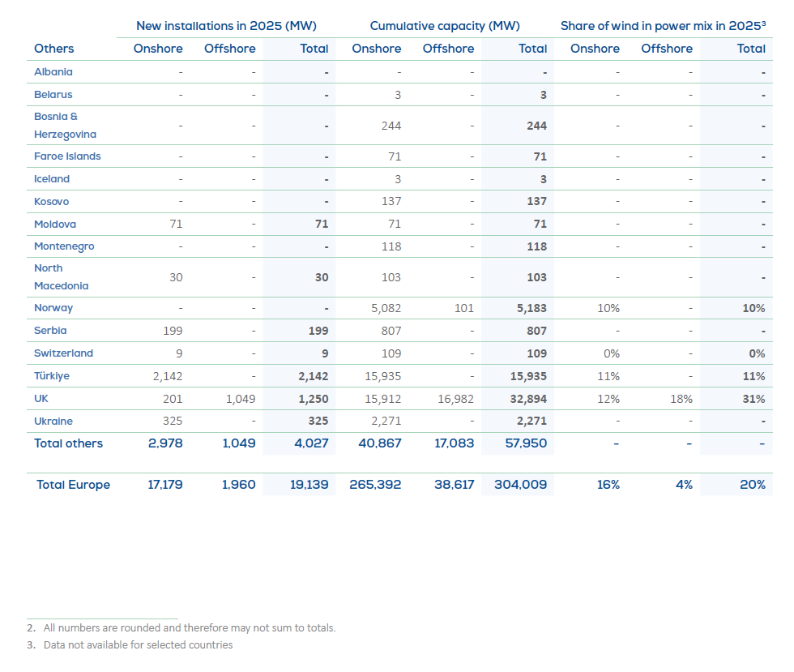Click the "Total others" row label
The image size is (794, 672).
(68, 443)
